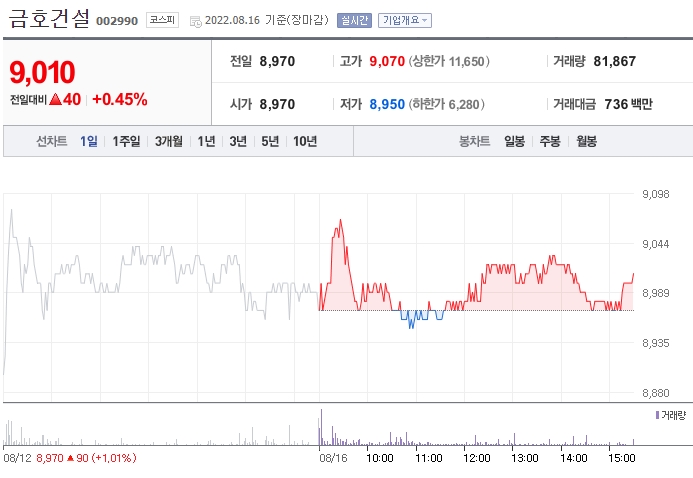Click the 14:00 time axis label
693x478 pixels.
tap(574, 458)
